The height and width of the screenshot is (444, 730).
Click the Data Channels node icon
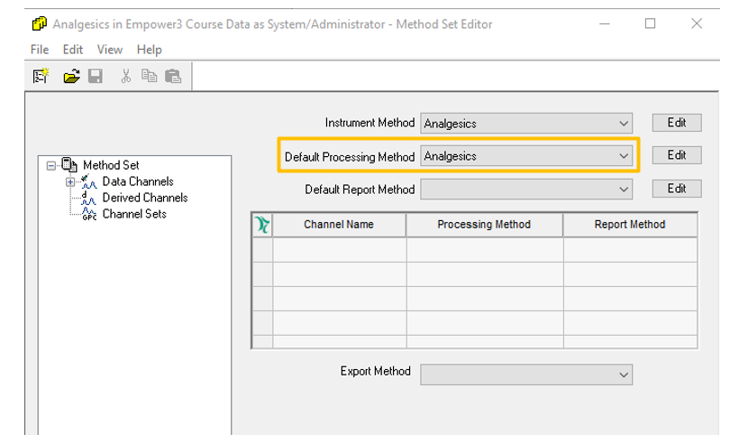click(x=88, y=182)
